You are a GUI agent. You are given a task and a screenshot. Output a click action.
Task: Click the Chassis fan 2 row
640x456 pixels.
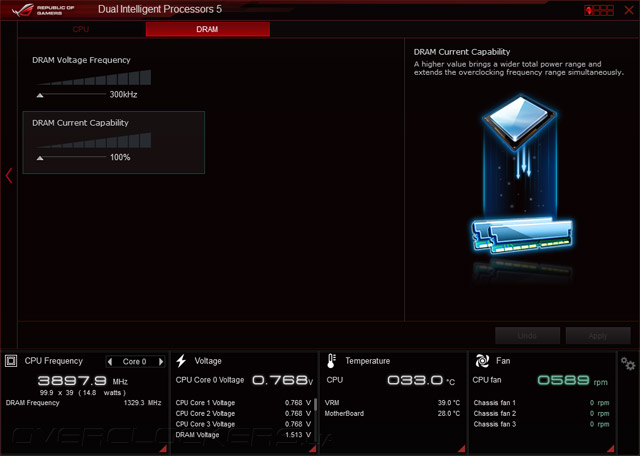point(541,414)
